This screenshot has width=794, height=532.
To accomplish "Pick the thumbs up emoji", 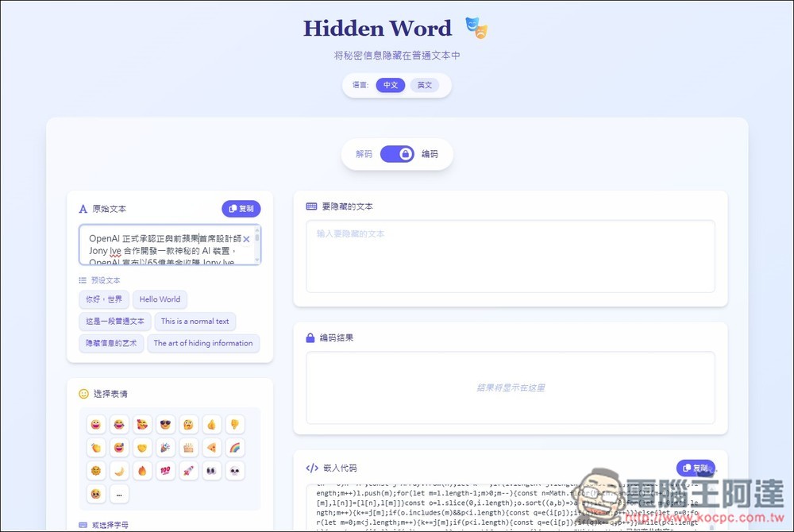I will [212, 425].
